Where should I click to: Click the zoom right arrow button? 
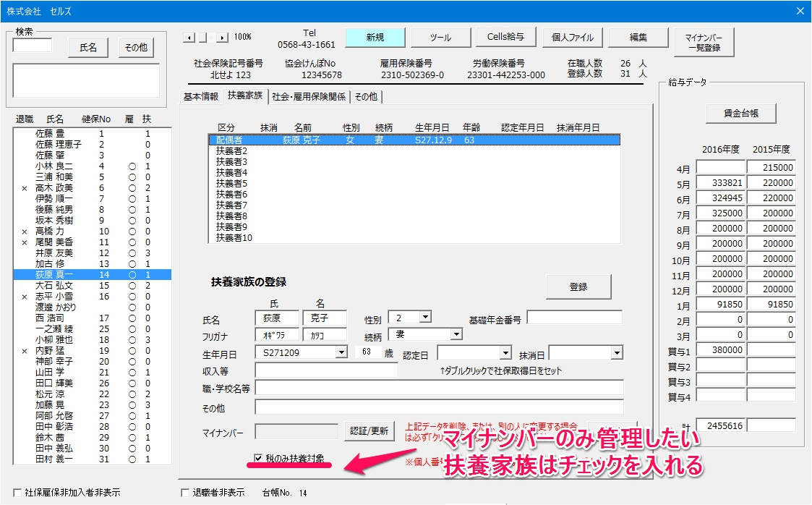(222, 38)
